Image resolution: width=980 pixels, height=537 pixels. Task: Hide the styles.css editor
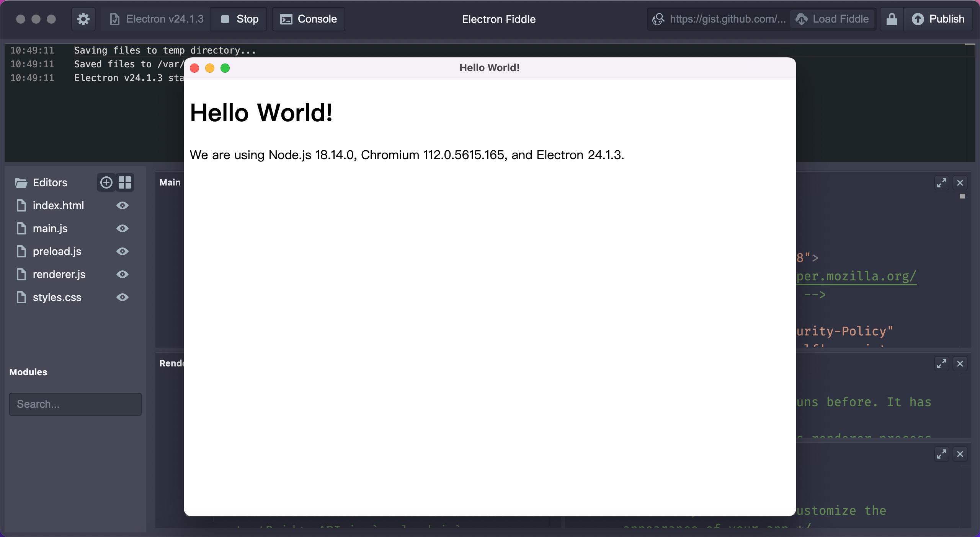click(122, 297)
